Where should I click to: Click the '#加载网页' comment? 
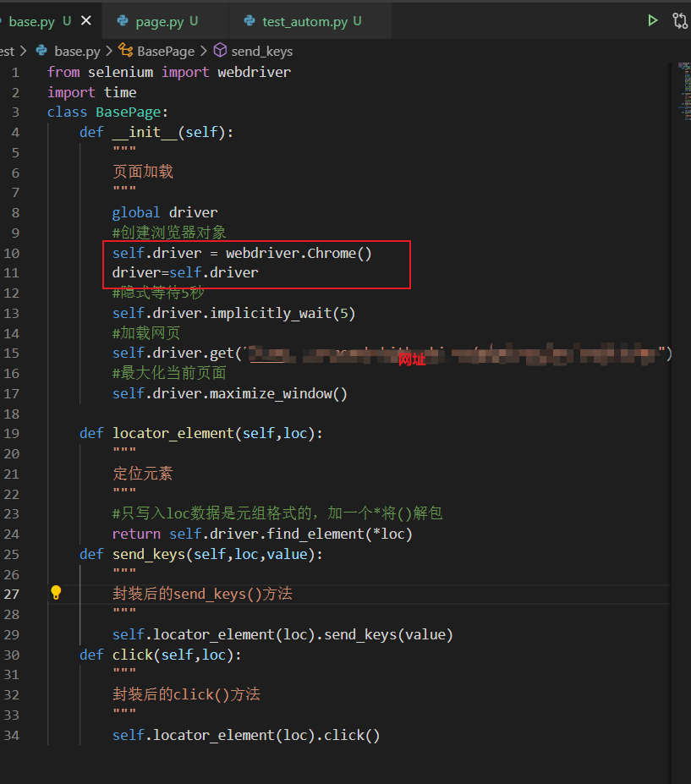pos(146,333)
